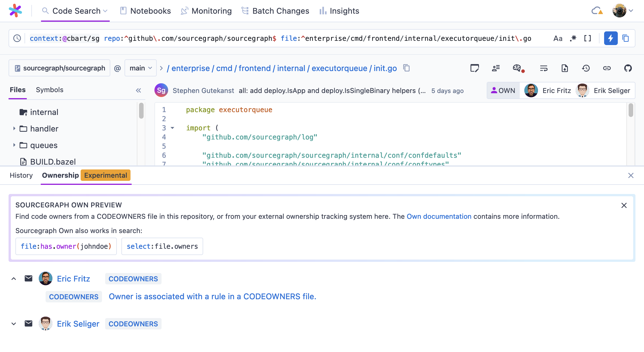Click the OWN button in file header
644x352 pixels.
click(503, 90)
